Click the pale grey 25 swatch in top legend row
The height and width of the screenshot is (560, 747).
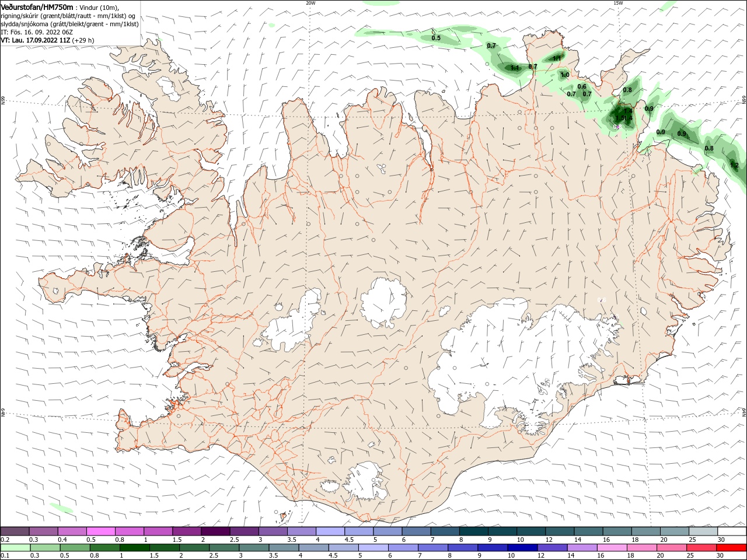703,531
